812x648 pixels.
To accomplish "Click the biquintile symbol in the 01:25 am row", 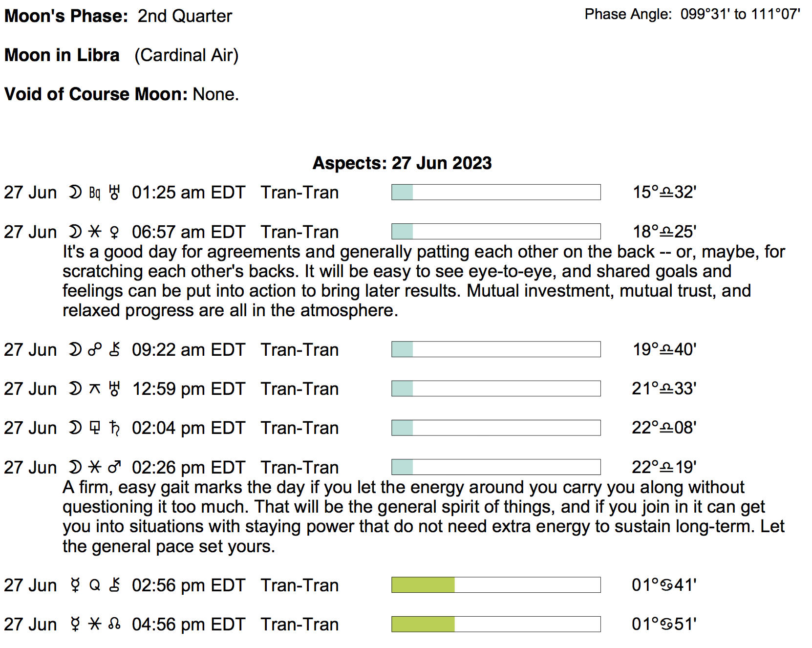I will [95, 193].
